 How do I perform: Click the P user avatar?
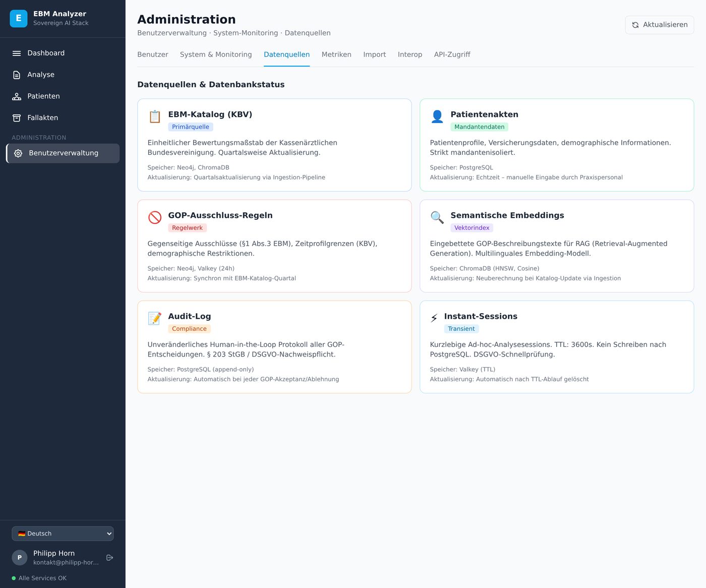pos(20,558)
